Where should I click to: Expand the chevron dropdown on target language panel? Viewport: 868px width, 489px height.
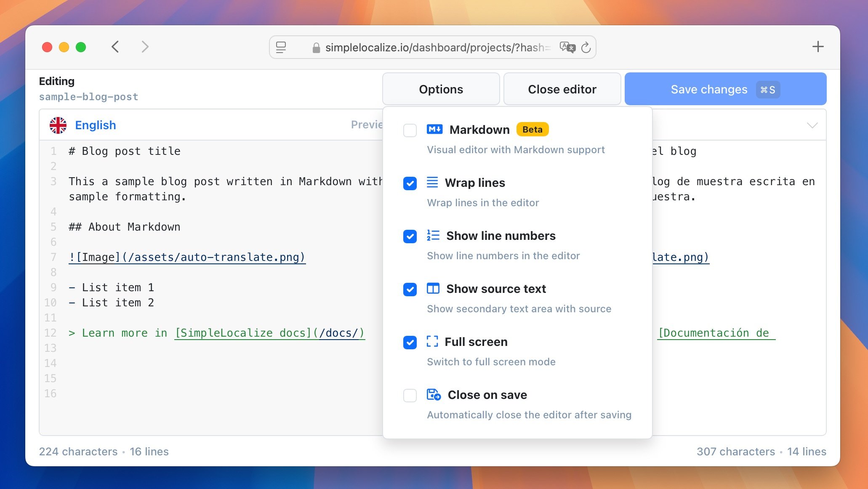pyautogui.click(x=812, y=125)
